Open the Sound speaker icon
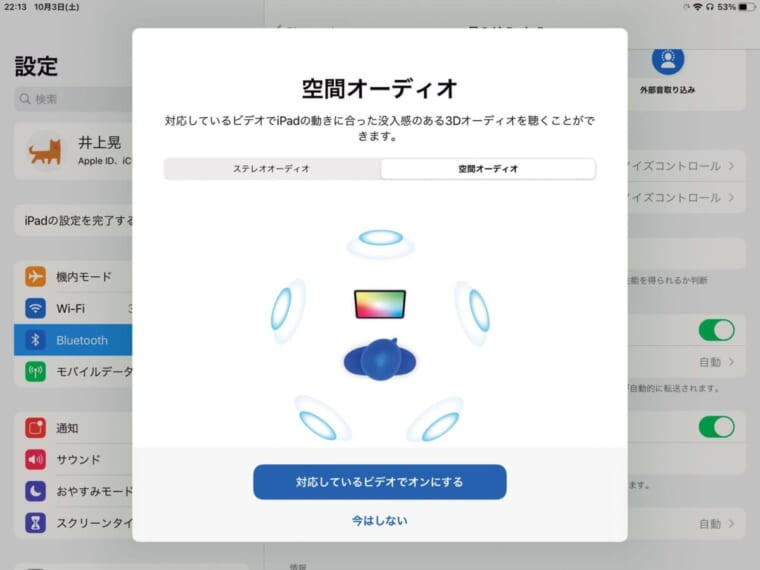The image size is (760, 570). pyautogui.click(x=35, y=459)
